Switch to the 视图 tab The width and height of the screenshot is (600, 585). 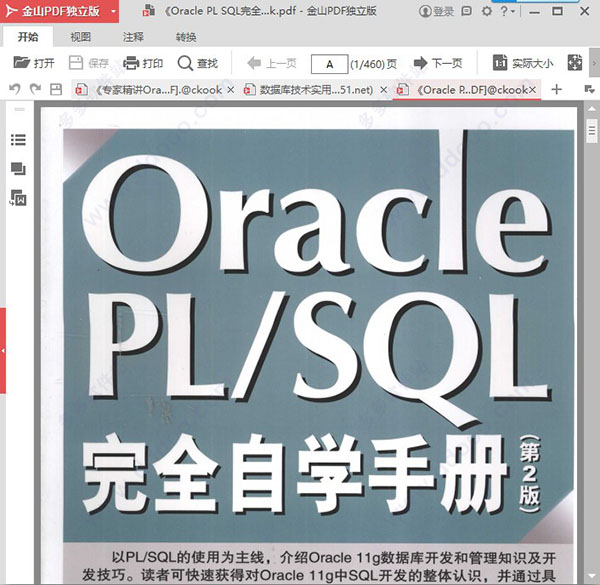(x=81, y=37)
